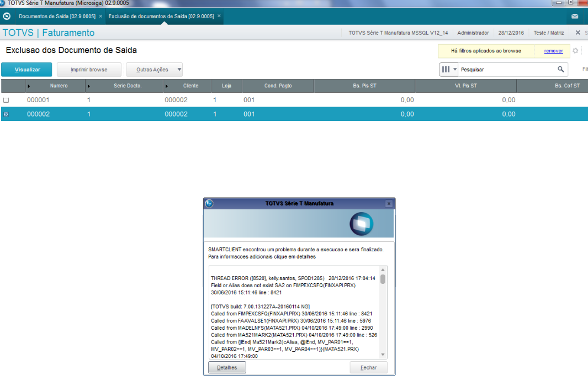Click TOTVS Série T Manufatura MSSQL V12_14 label
Viewport: 588px width, 380px height.
[398, 33]
